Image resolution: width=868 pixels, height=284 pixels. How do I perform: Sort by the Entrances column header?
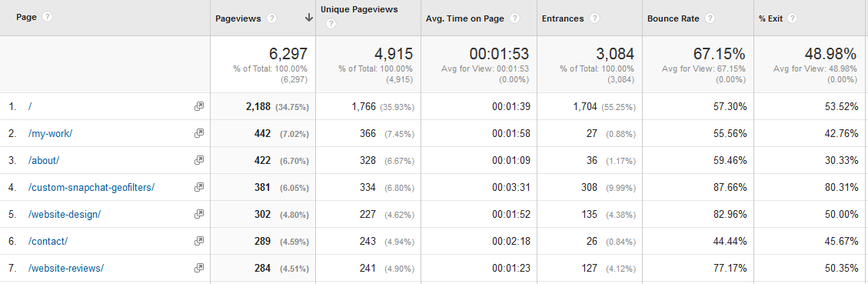click(x=563, y=18)
